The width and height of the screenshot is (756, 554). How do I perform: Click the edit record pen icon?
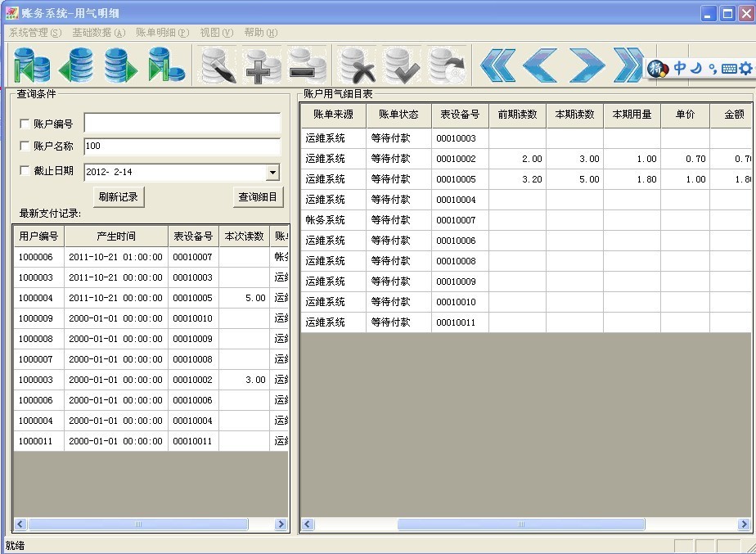pyautogui.click(x=218, y=65)
